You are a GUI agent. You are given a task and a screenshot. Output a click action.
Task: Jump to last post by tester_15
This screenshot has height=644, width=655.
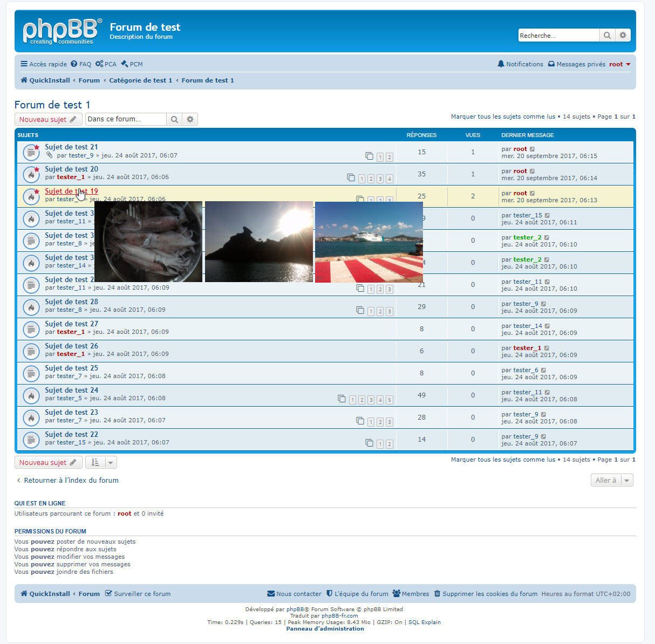[547, 215]
